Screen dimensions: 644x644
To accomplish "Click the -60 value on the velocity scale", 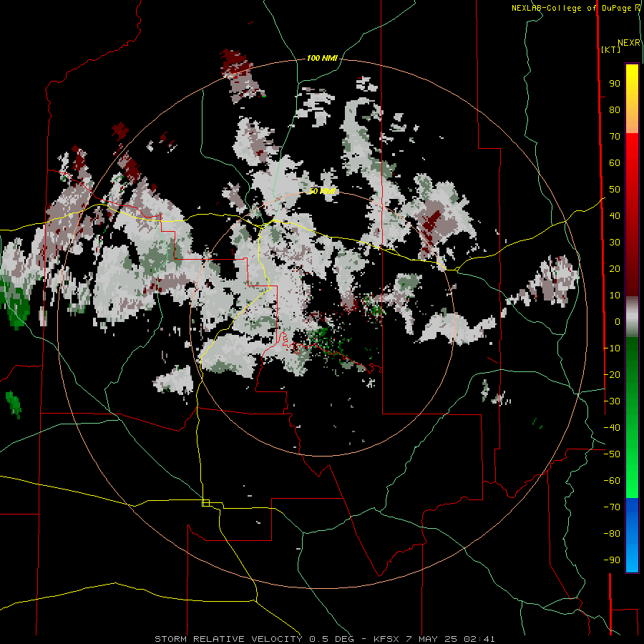I will [612, 481].
